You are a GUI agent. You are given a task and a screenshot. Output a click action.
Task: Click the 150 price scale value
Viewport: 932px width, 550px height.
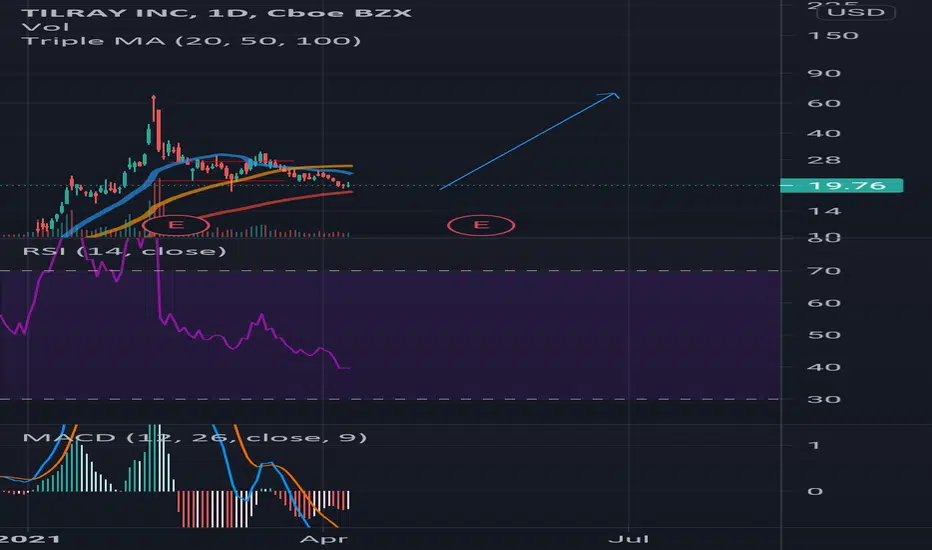point(833,36)
